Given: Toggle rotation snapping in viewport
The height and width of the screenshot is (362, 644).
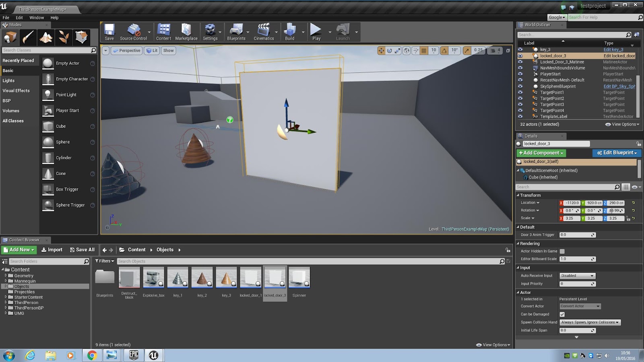Looking at the screenshot, I should tap(444, 50).
